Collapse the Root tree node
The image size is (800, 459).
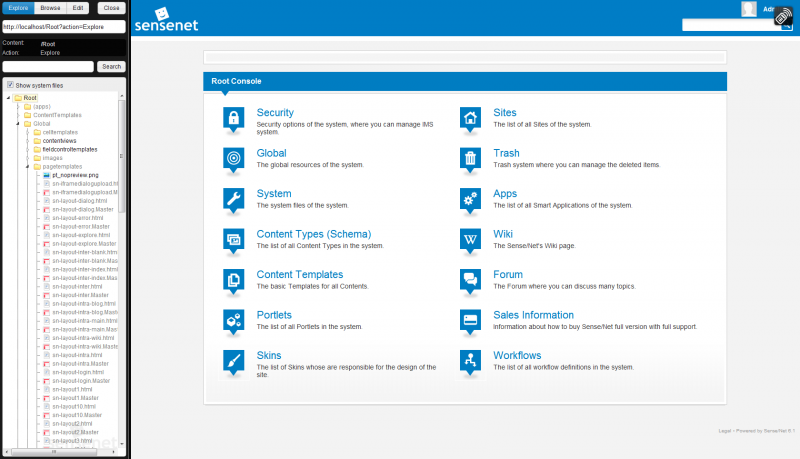pos(8,98)
